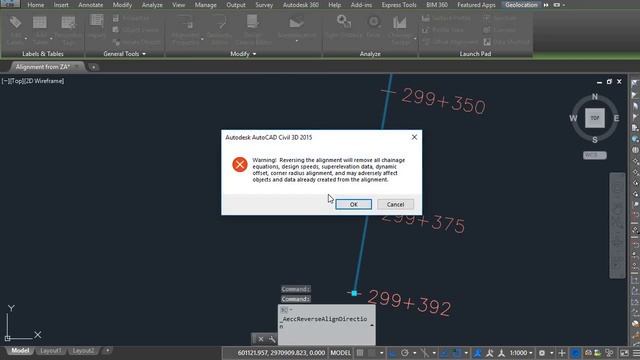Screen dimensions: 640x360
Task: Click the TOP face of the ViewCube
Action: [x=595, y=118]
